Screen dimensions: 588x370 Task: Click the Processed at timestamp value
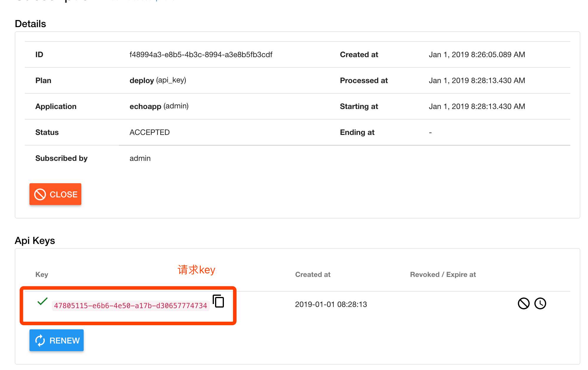[x=477, y=80]
